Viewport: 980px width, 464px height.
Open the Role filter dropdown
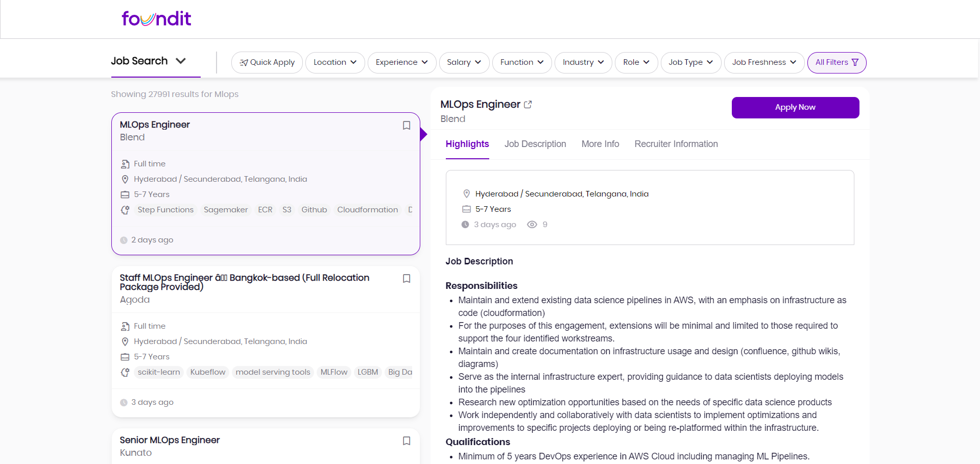point(636,63)
